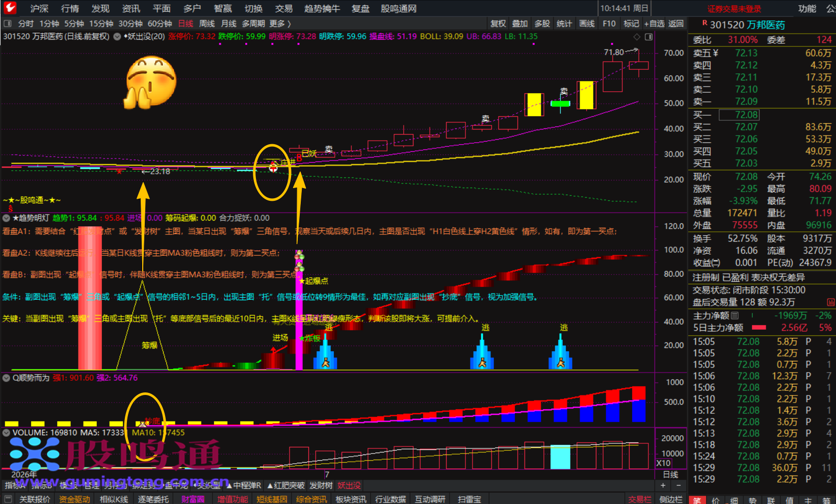
Task: Select the 妖出没 indicator tab
Action: point(349,486)
